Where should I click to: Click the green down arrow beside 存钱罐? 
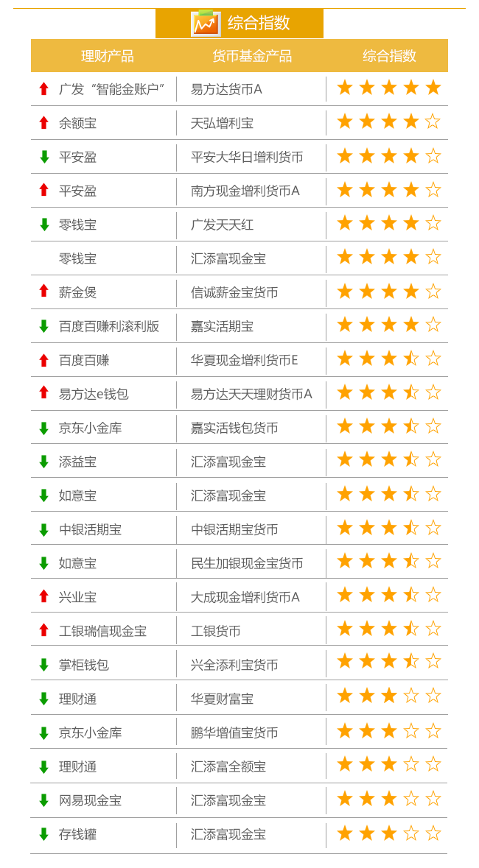click(44, 834)
